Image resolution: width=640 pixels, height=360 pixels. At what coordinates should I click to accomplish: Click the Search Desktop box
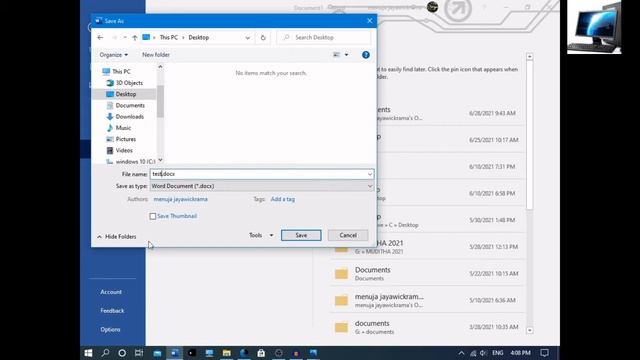tap(324, 38)
